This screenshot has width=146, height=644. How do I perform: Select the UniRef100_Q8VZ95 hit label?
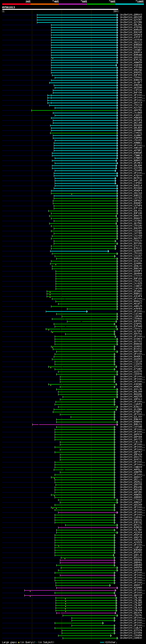131,17
